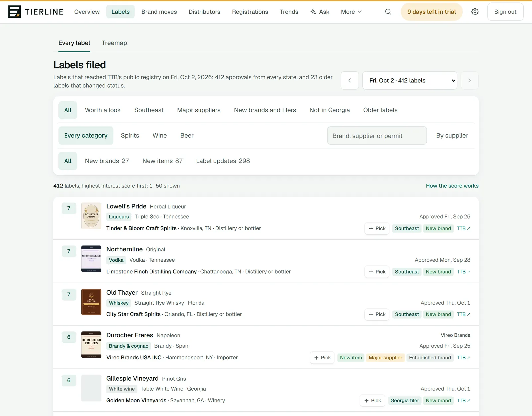Screen dimensions: 532x416
Task: Pick the Old Thayer label
Action: [x=377, y=314]
